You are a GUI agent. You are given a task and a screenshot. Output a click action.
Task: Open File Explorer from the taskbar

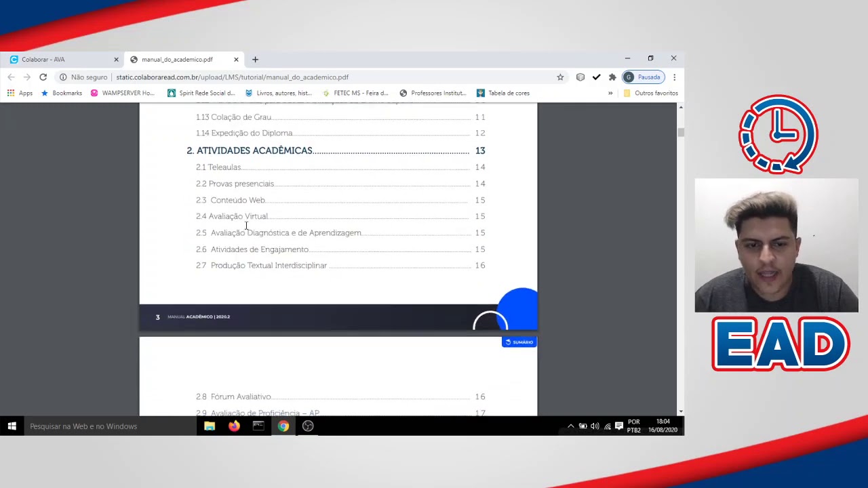pyautogui.click(x=210, y=426)
